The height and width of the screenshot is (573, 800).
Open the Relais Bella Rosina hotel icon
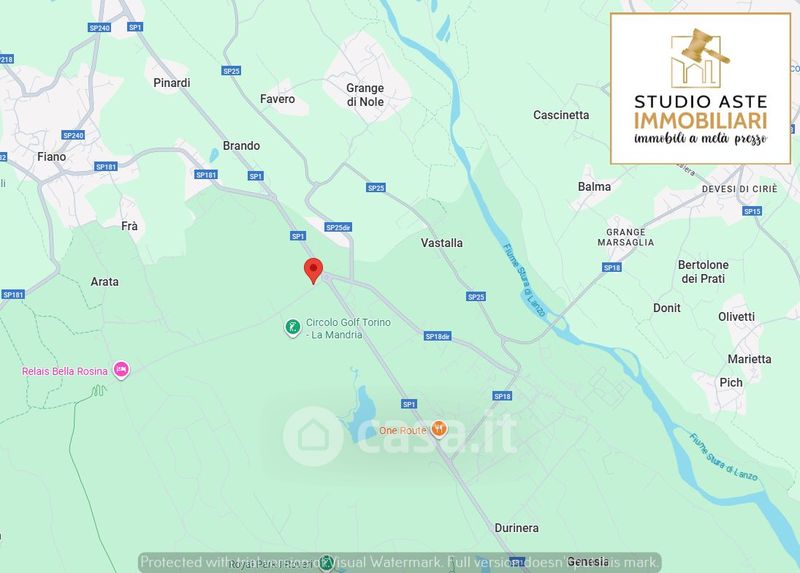coord(121,370)
